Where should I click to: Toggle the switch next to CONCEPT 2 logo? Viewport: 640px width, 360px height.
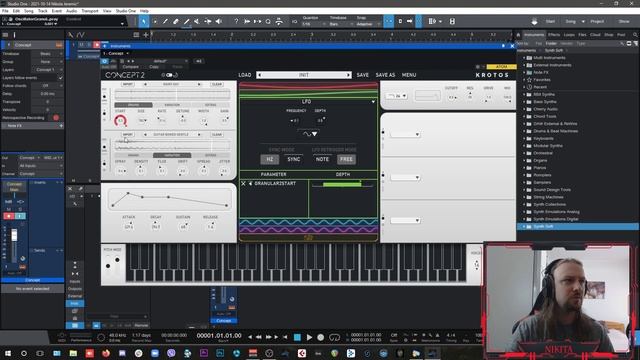pyautogui.click(x=169, y=75)
